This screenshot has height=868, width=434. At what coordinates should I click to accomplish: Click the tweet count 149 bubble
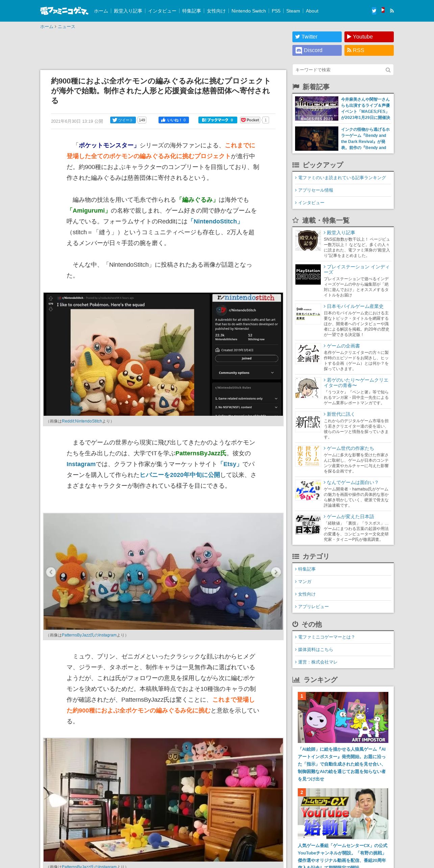pos(142,120)
